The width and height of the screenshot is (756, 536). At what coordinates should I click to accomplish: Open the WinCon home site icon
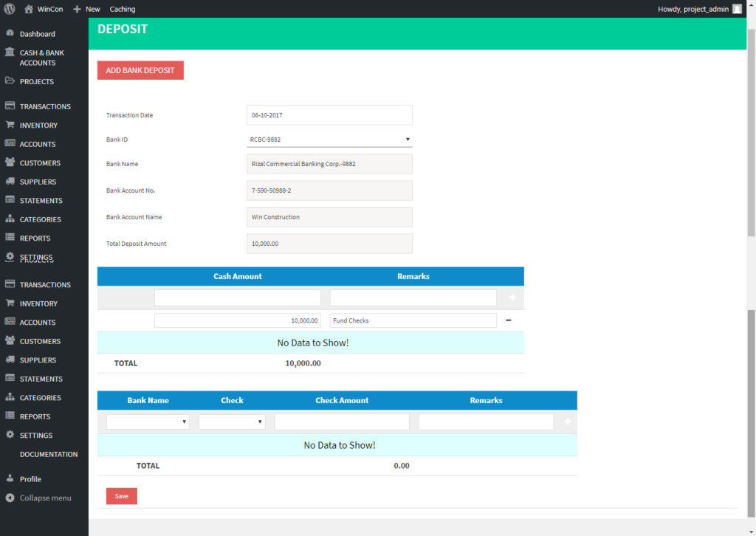[29, 9]
